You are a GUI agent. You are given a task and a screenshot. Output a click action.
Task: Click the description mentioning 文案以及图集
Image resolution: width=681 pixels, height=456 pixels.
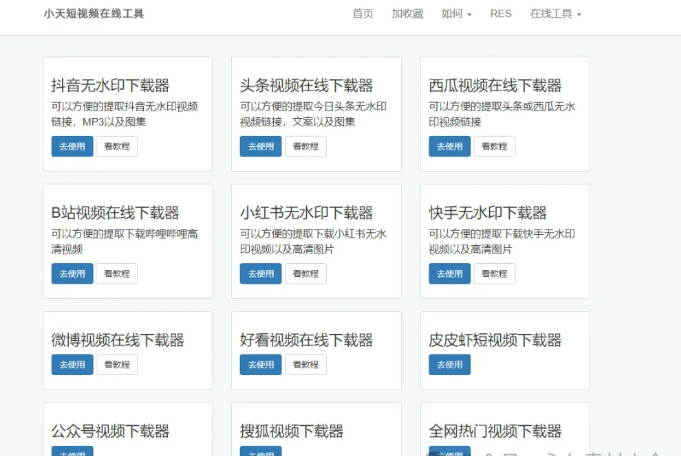(x=314, y=114)
